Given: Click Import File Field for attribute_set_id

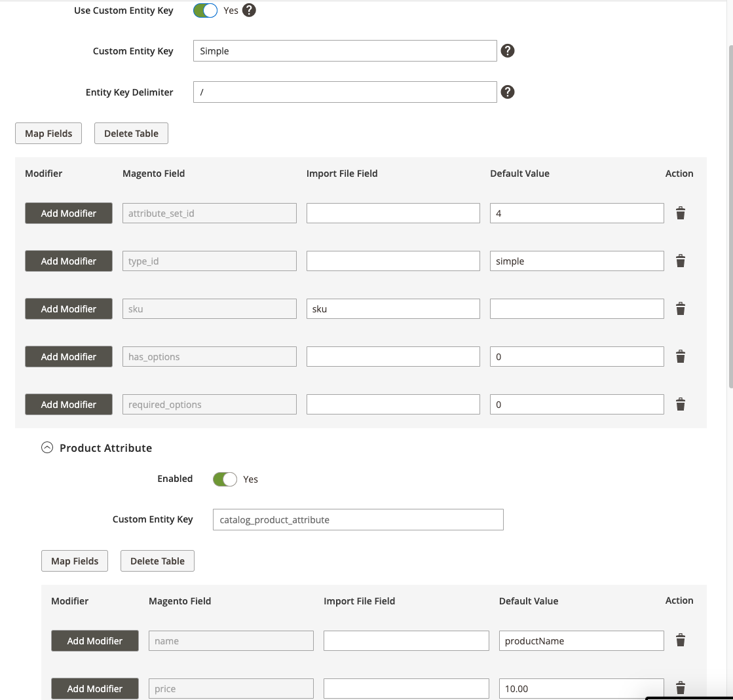Looking at the screenshot, I should [x=393, y=213].
